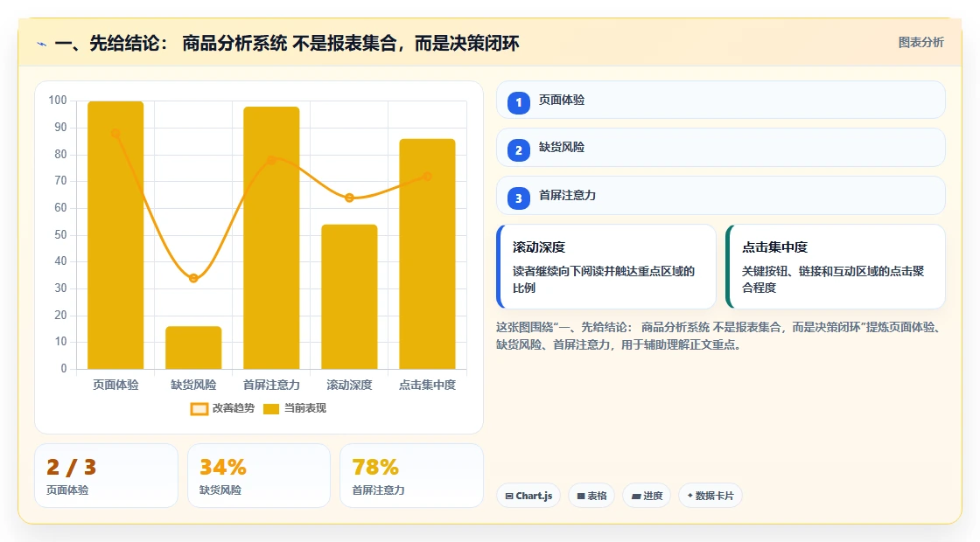Viewport: 980px width, 542px height.
Task: Click the lightning icon beside the title
Action: [x=42, y=45]
